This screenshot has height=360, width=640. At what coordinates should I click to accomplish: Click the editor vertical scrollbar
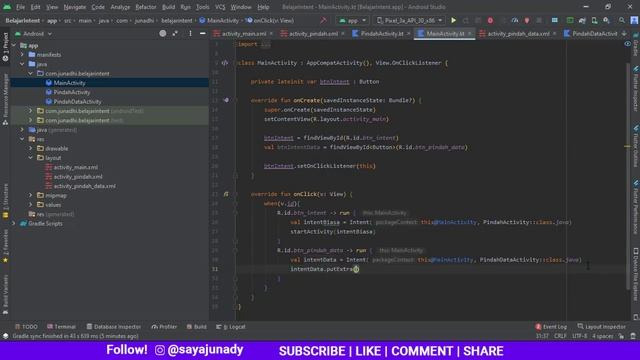tap(628, 176)
